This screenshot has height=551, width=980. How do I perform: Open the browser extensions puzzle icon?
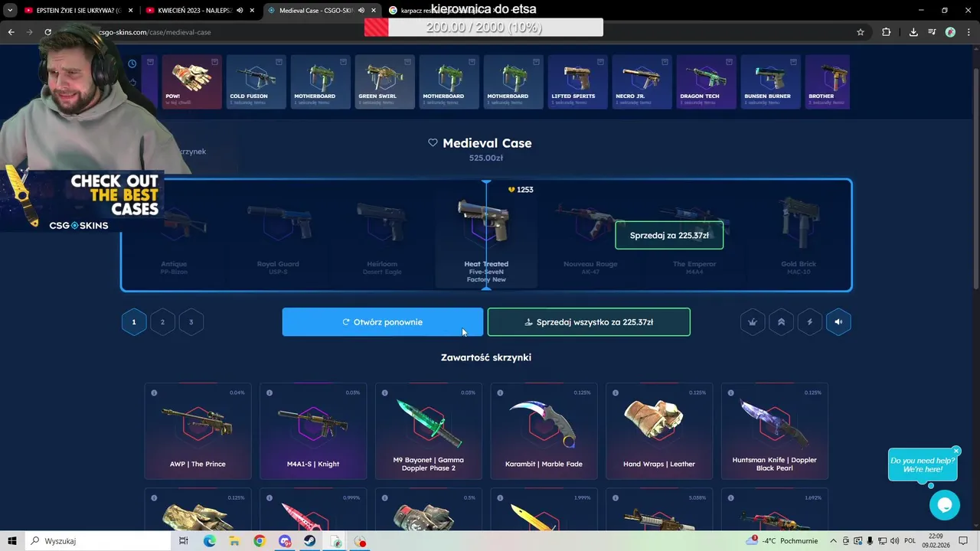[886, 32]
